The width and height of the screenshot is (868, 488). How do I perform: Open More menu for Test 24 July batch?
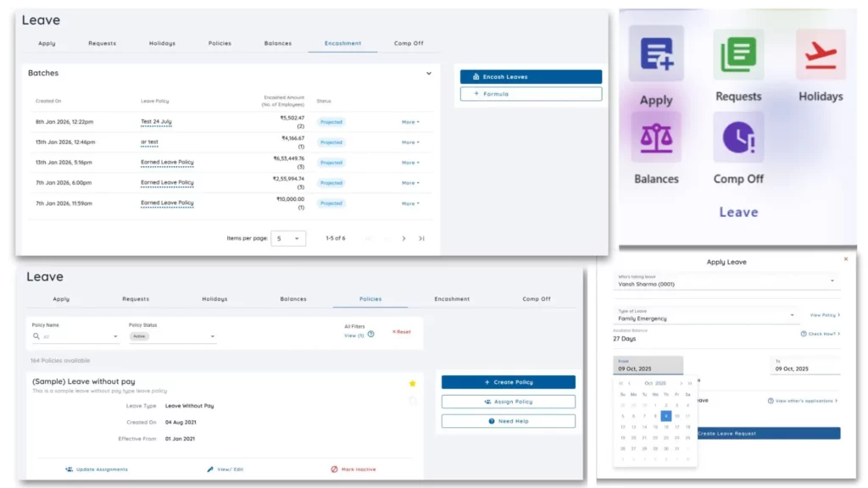(410, 122)
